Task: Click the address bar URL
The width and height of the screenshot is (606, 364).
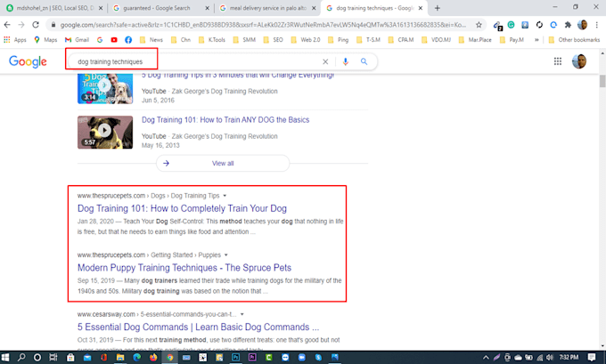Action: (263, 25)
